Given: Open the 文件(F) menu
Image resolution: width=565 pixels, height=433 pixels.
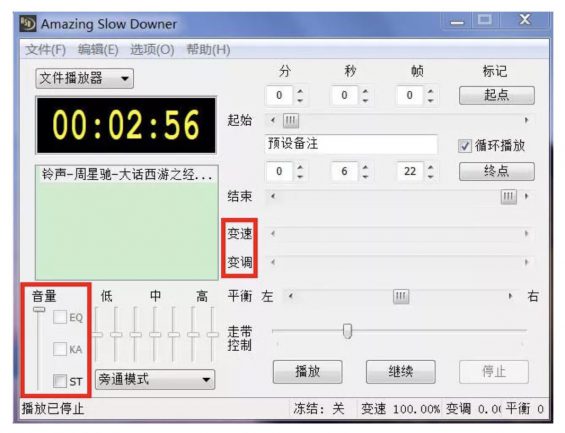Looking at the screenshot, I should click(x=46, y=49).
